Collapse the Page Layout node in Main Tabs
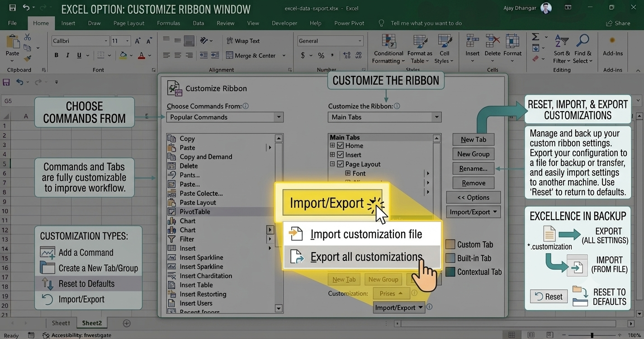The image size is (644, 339). pyautogui.click(x=332, y=164)
